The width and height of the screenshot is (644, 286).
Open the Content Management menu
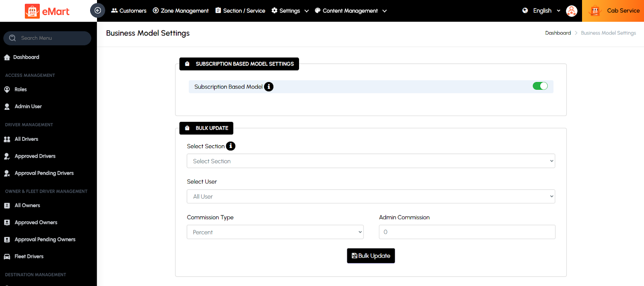[x=350, y=11]
